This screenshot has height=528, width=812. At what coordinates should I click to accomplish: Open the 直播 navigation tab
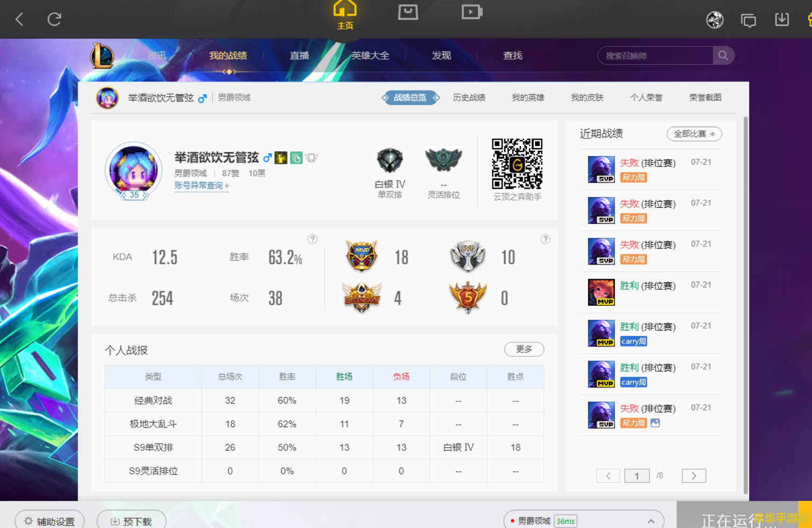[x=300, y=56]
